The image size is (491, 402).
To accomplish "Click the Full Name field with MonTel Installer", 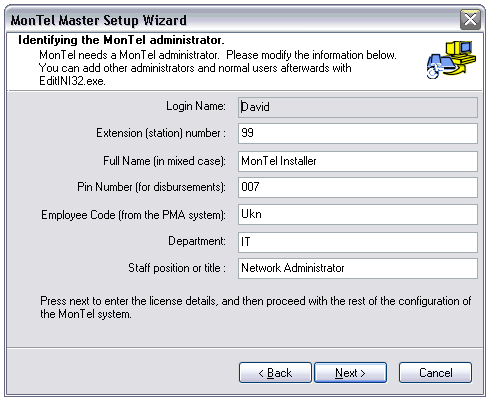I will [358, 161].
